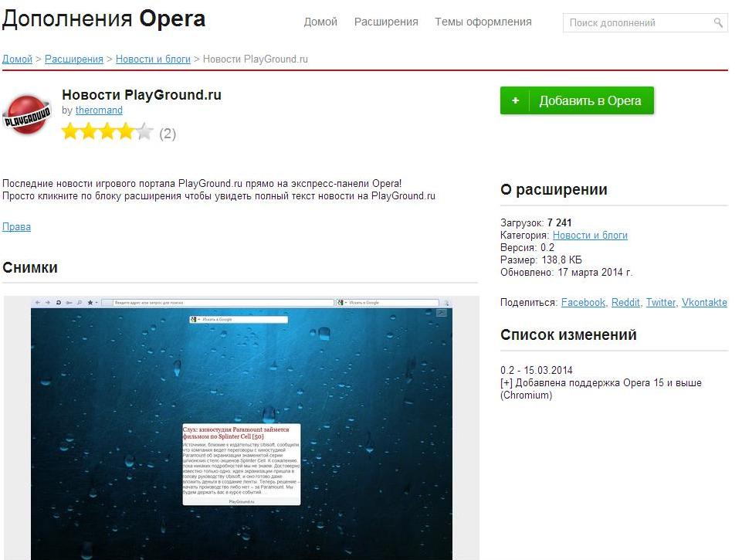The height and width of the screenshot is (560, 742).
Task: Select the fifth gray rating star
Action: pos(145,131)
